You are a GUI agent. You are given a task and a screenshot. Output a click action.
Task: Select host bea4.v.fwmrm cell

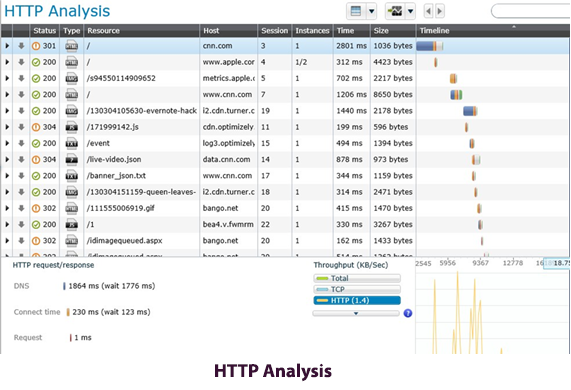point(228,225)
